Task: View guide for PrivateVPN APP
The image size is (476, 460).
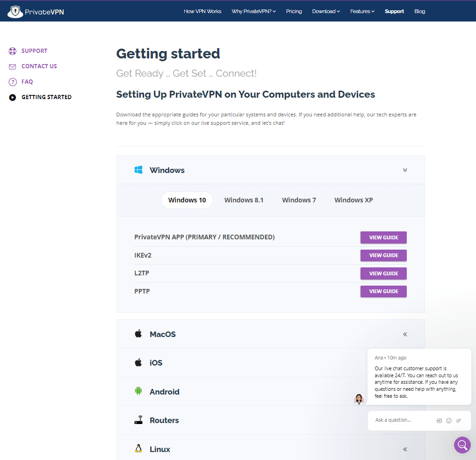Action: pyautogui.click(x=383, y=237)
